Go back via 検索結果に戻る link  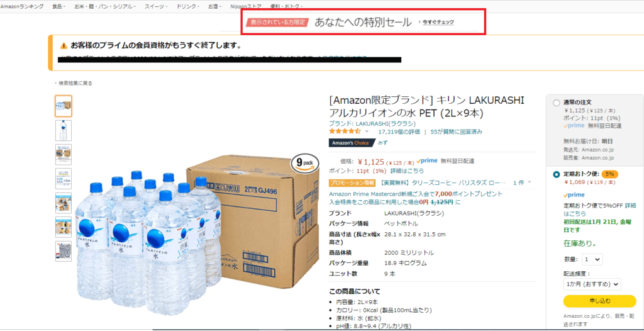tap(74, 83)
